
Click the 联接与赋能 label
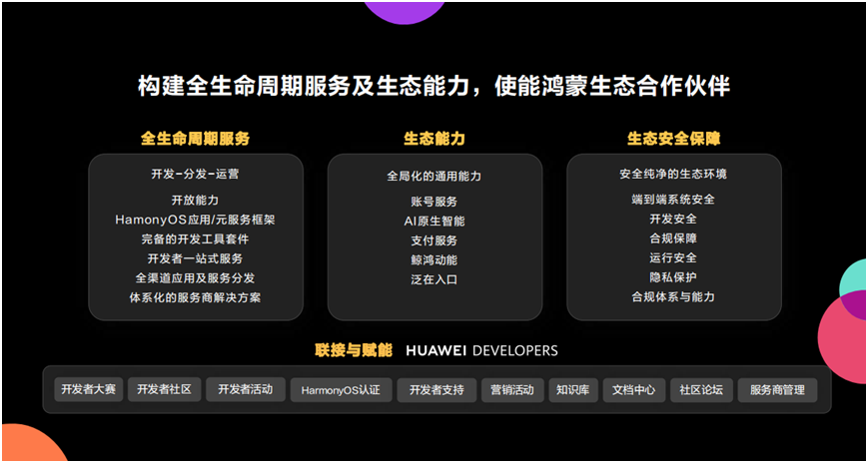[354, 350]
